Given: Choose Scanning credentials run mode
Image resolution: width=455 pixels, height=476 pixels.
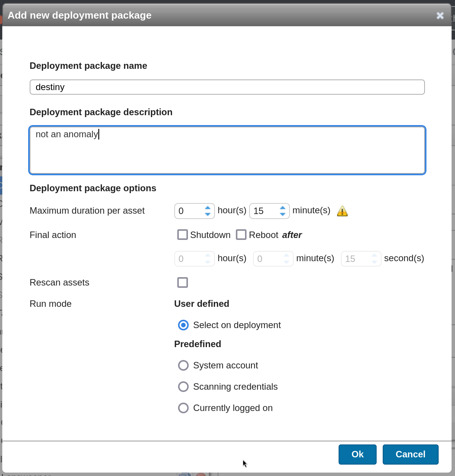Looking at the screenshot, I should (x=183, y=387).
